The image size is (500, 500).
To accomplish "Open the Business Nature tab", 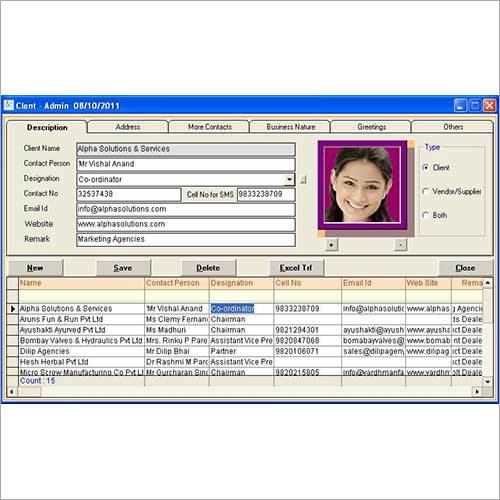I will tap(290, 127).
